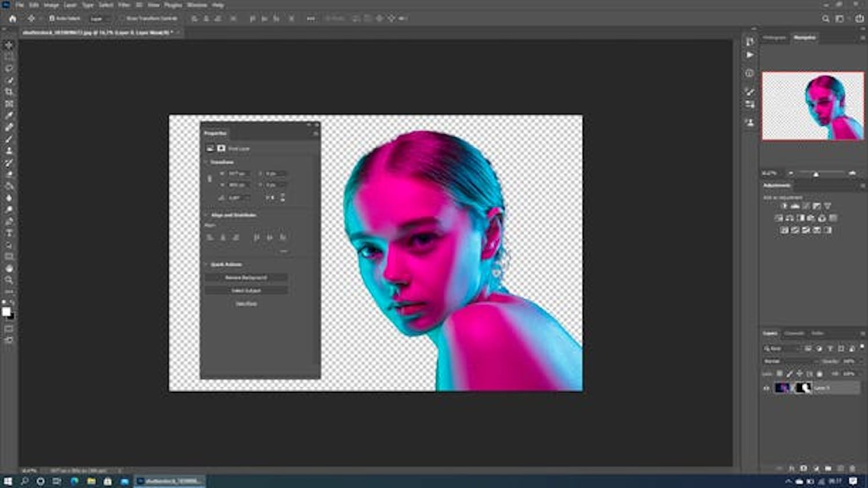868x488 pixels.
Task: Enable Auto-Select in the options bar
Action: (53, 18)
